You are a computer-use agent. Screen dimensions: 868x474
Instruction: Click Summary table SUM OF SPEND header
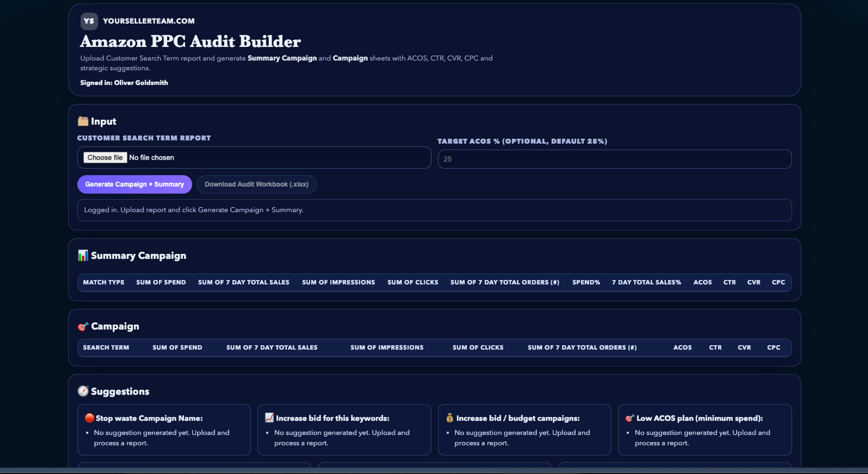pyautogui.click(x=161, y=282)
